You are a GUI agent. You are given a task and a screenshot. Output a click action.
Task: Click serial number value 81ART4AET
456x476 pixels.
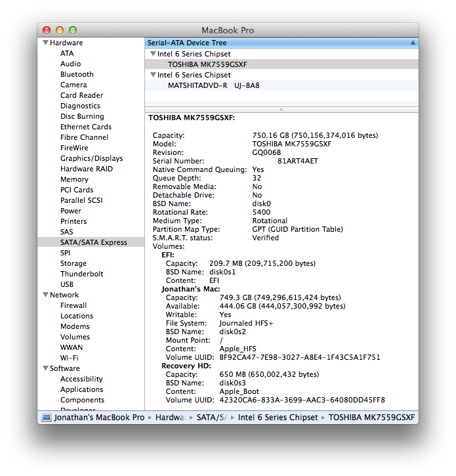coord(298,161)
